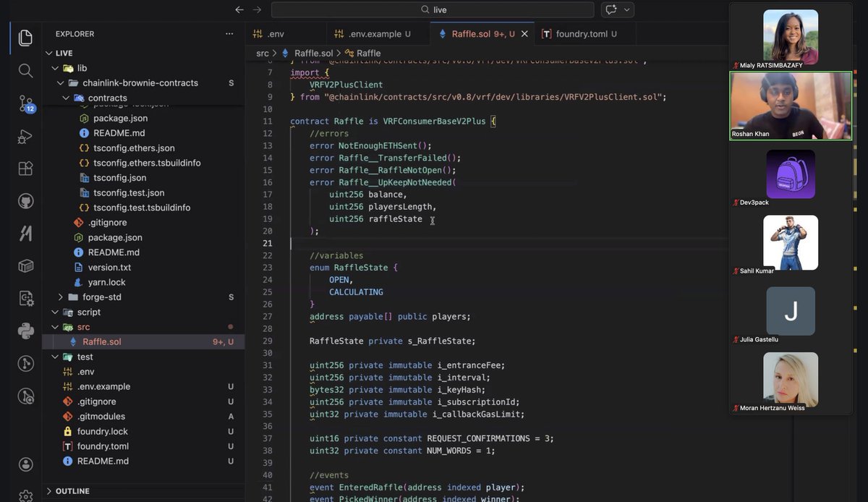Open Source Control with 12 changes badge
Image resolution: width=868 pixels, height=502 pixels.
coord(25,103)
